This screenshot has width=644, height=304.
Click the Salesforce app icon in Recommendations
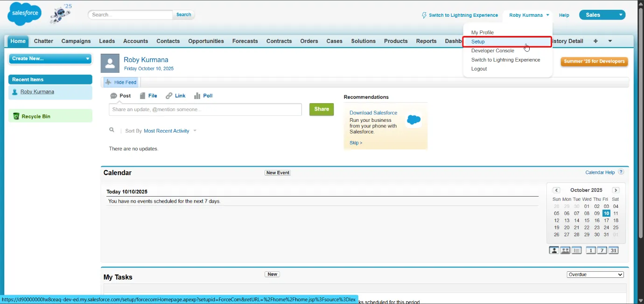pyautogui.click(x=414, y=120)
